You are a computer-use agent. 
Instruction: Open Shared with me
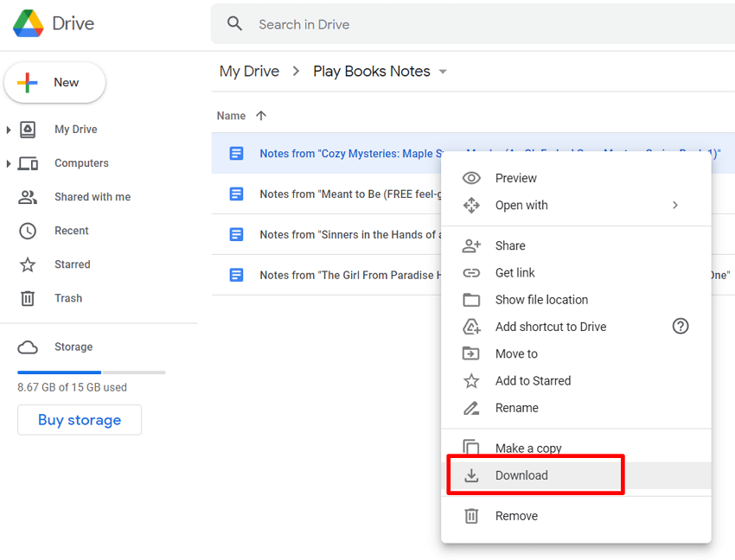point(93,197)
